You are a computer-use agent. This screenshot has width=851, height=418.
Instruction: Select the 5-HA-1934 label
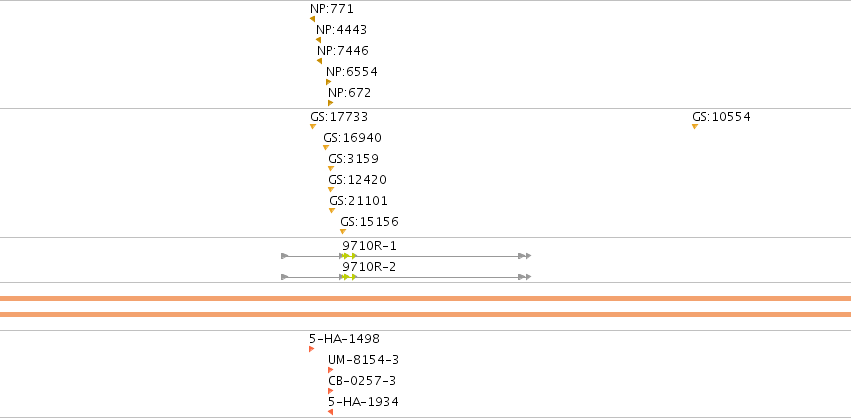point(364,402)
